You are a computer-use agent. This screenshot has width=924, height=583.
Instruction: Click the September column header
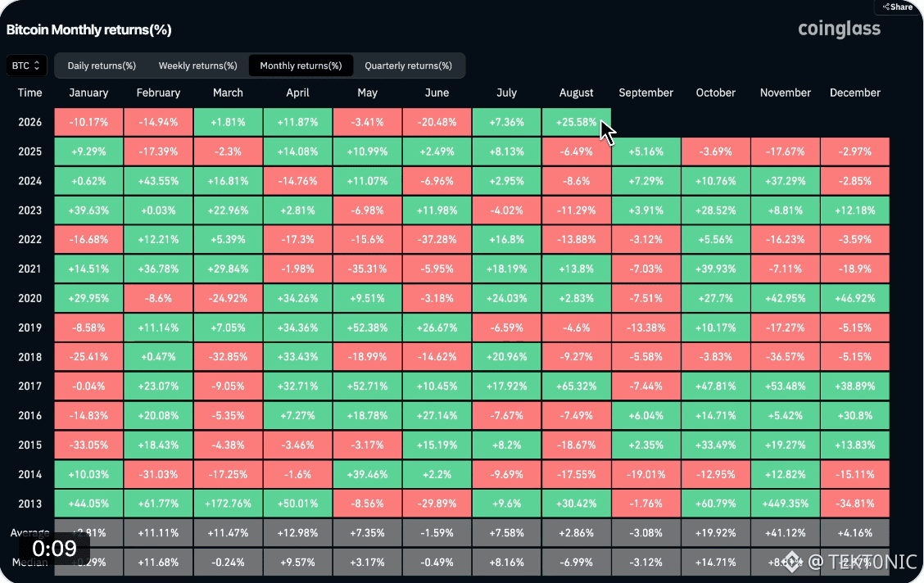645,93
